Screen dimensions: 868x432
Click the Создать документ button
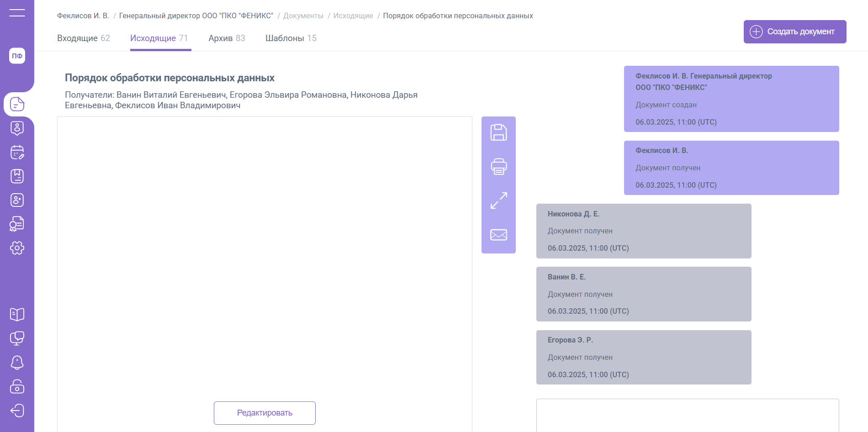click(794, 32)
